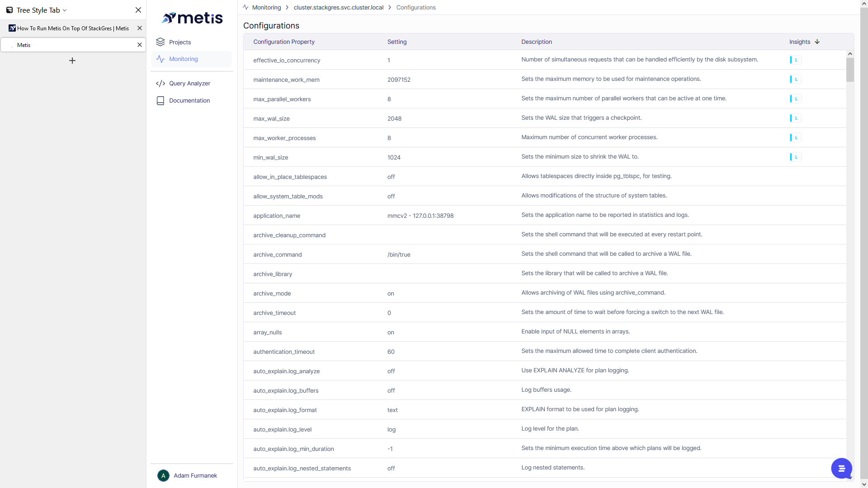Click the Adam Furmanek avatar
Screen dimensions: 868x488
[163, 476]
